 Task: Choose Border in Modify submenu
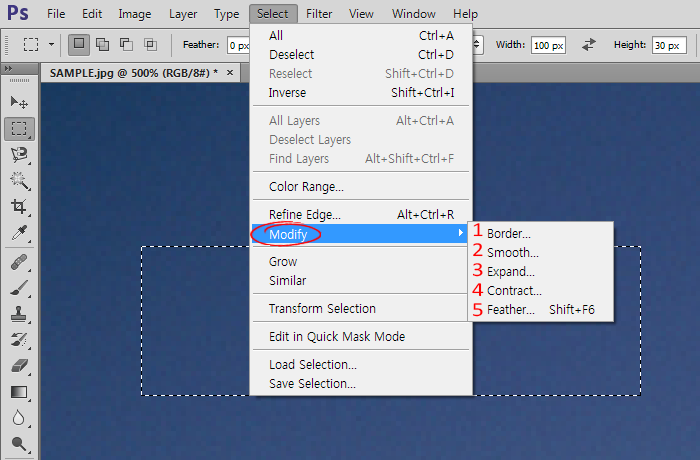541,234
